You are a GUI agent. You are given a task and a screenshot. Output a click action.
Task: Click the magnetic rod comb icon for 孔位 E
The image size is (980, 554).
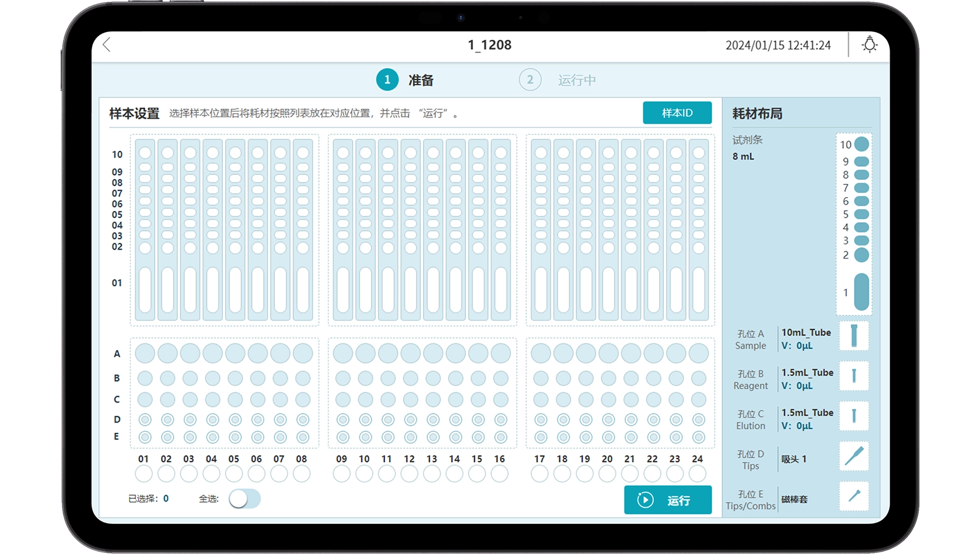click(854, 496)
